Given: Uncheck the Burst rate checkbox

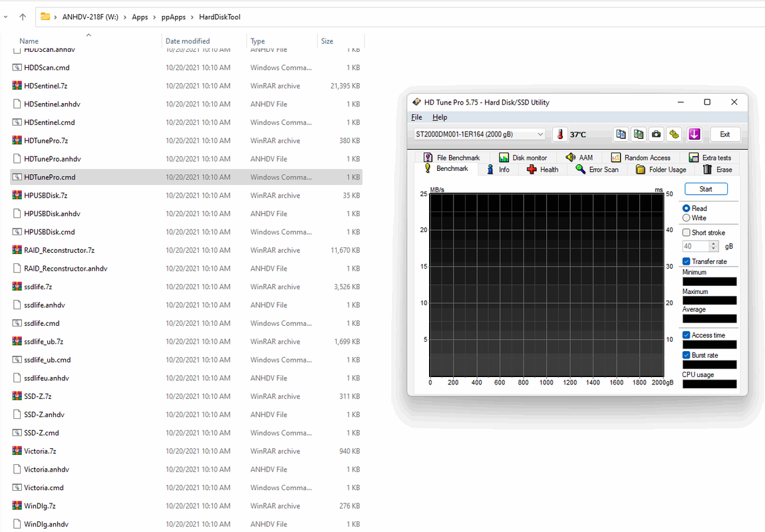Looking at the screenshot, I should point(686,355).
